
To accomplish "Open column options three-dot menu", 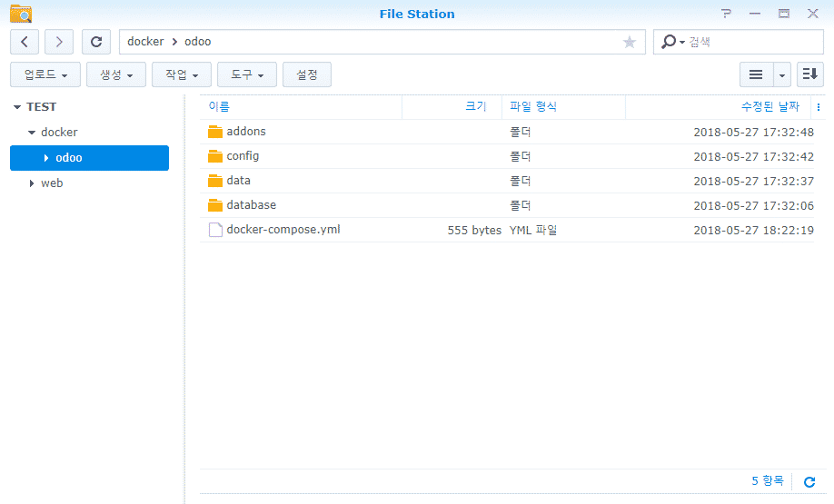I will (x=818, y=107).
